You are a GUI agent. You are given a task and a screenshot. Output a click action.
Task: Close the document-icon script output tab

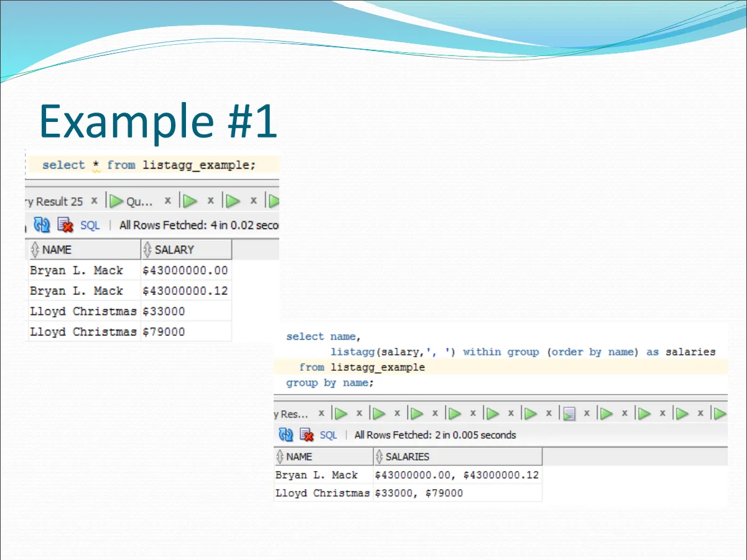[x=587, y=413]
